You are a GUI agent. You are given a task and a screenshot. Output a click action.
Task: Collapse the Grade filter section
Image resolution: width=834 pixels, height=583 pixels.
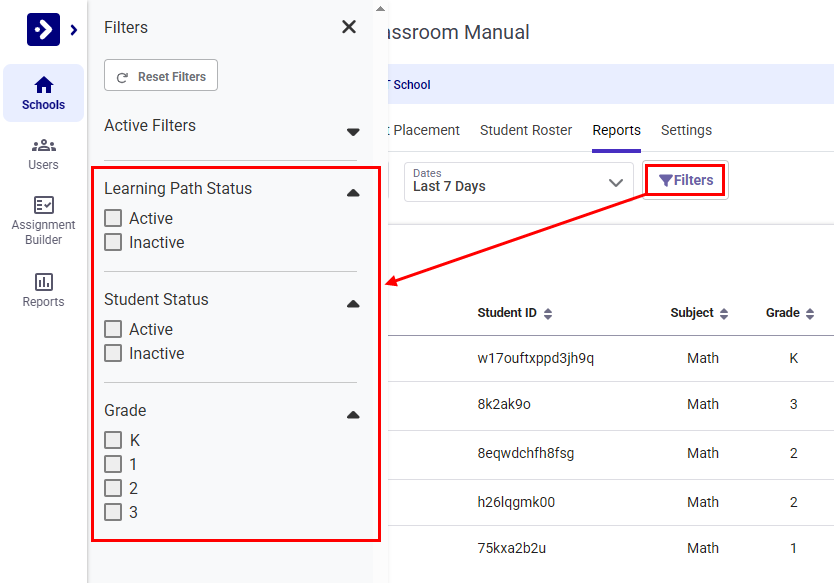[x=353, y=414]
